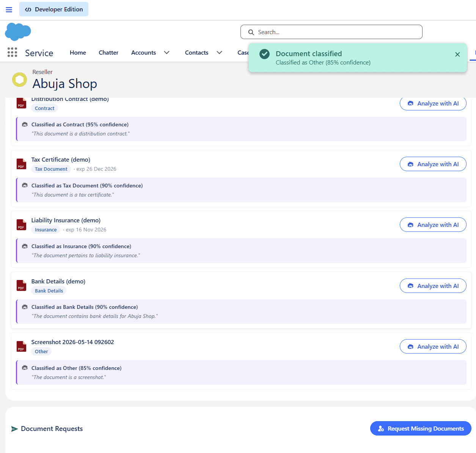
Task: Click 'Classified as Bank Details (90% confidence)'
Action: 85,307
